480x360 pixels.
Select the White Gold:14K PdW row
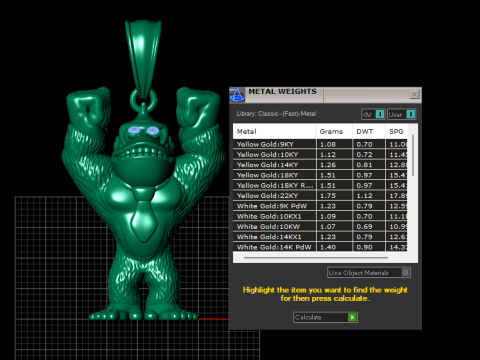click(x=320, y=247)
